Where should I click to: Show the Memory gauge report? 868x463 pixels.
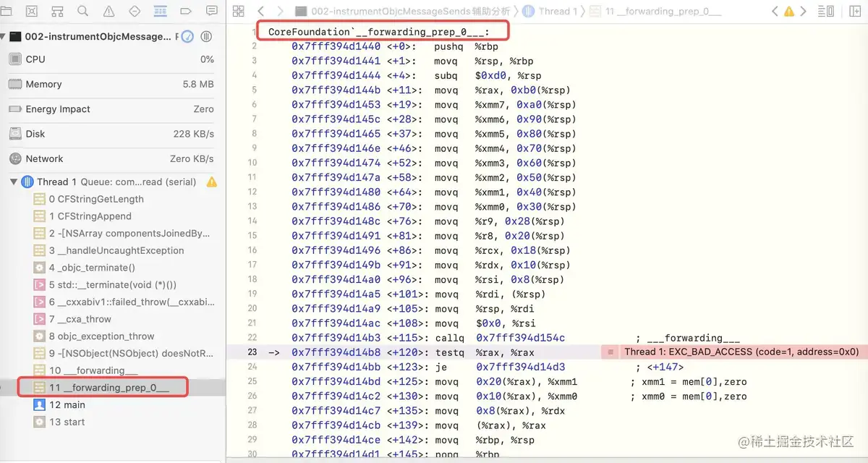(112, 84)
